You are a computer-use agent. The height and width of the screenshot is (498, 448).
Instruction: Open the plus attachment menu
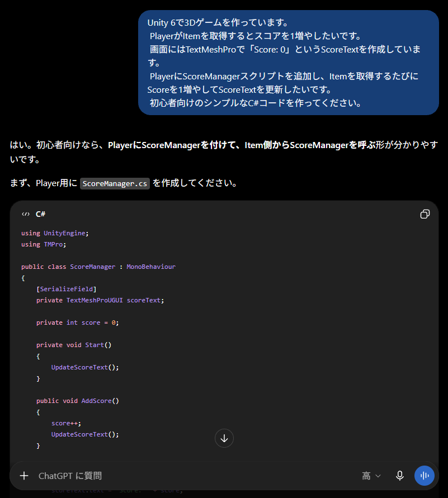pos(24,476)
